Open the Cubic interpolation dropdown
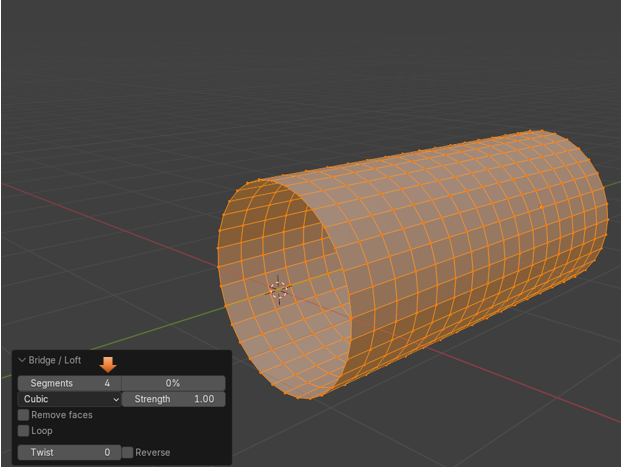The height and width of the screenshot is (467, 621). (69, 399)
